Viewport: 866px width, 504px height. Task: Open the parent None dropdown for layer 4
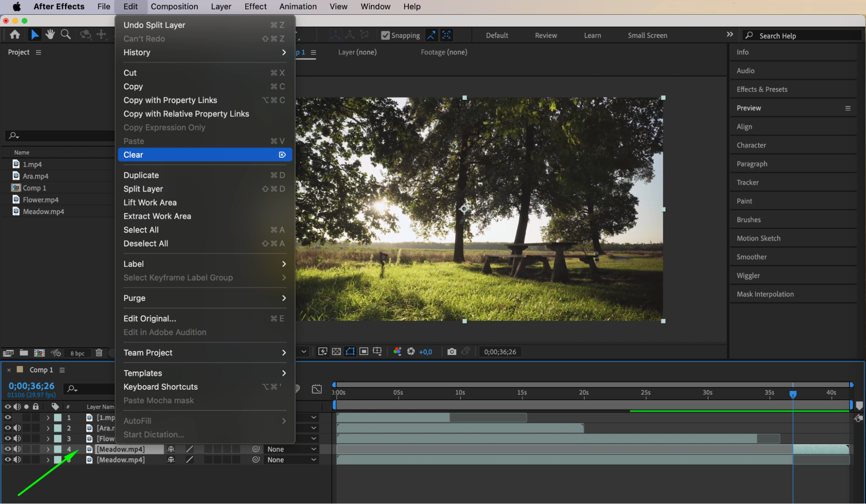pyautogui.click(x=291, y=449)
